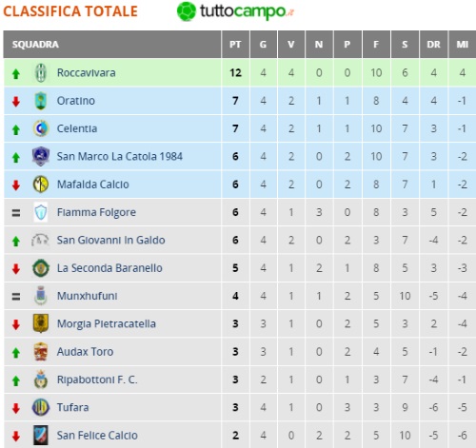The height and width of the screenshot is (448, 476).
Task: Click the Celentia team logo
Action: [x=41, y=128]
